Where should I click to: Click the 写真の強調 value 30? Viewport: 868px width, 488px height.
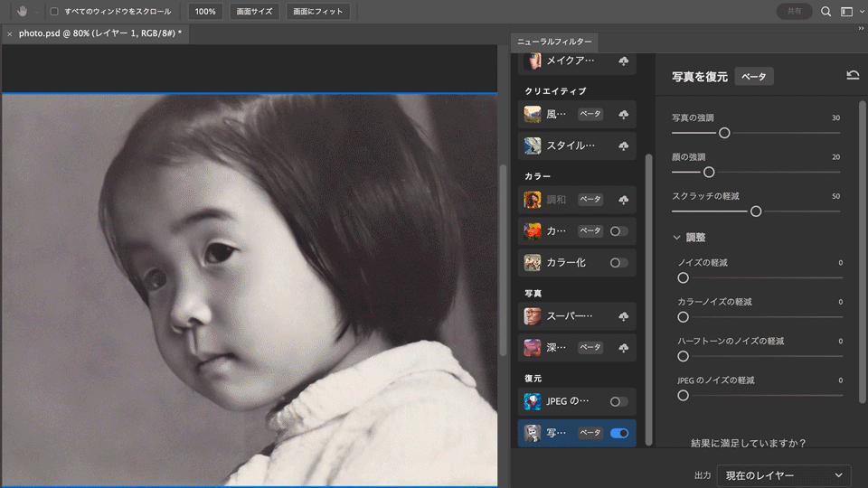tap(835, 117)
